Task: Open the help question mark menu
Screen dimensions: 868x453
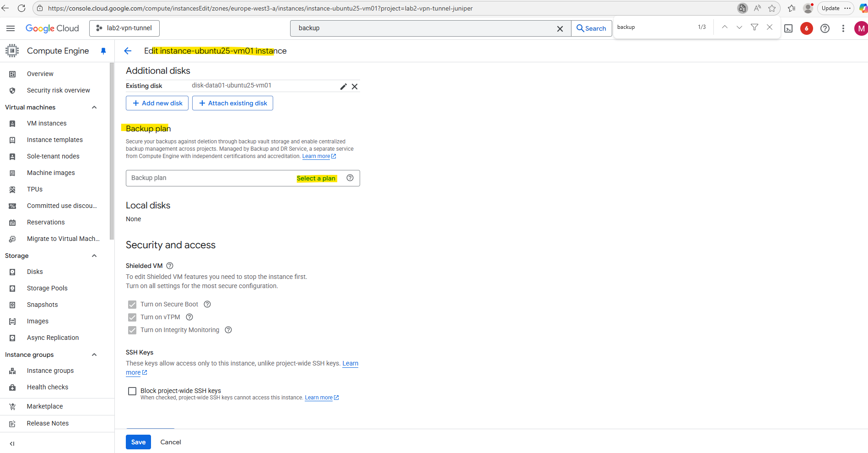Action: pyautogui.click(x=825, y=28)
